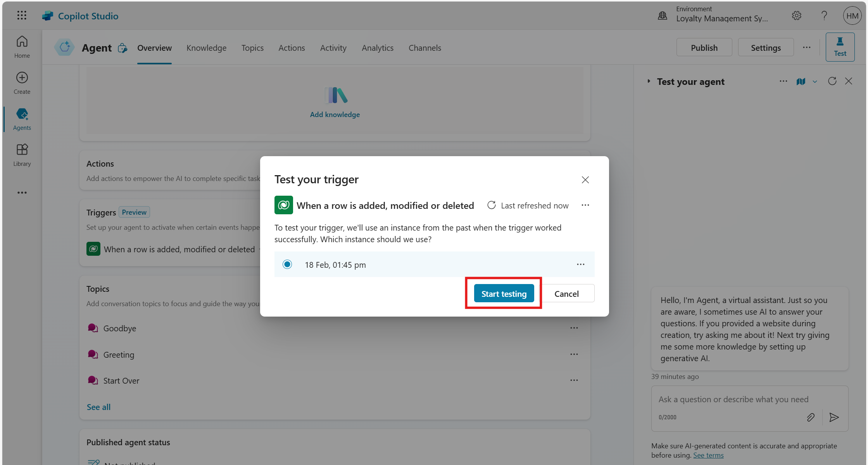This screenshot has width=868, height=465.
Task: Click the Start testing button
Action: tap(504, 294)
